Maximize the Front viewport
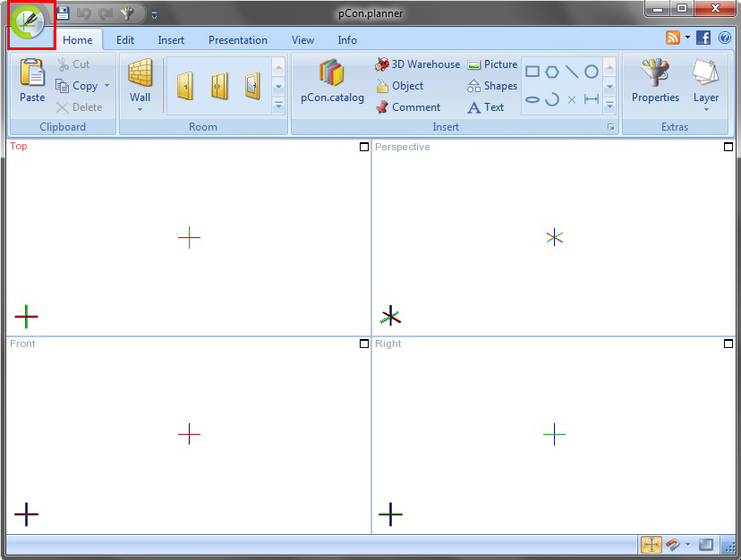The image size is (741, 560). (x=364, y=344)
